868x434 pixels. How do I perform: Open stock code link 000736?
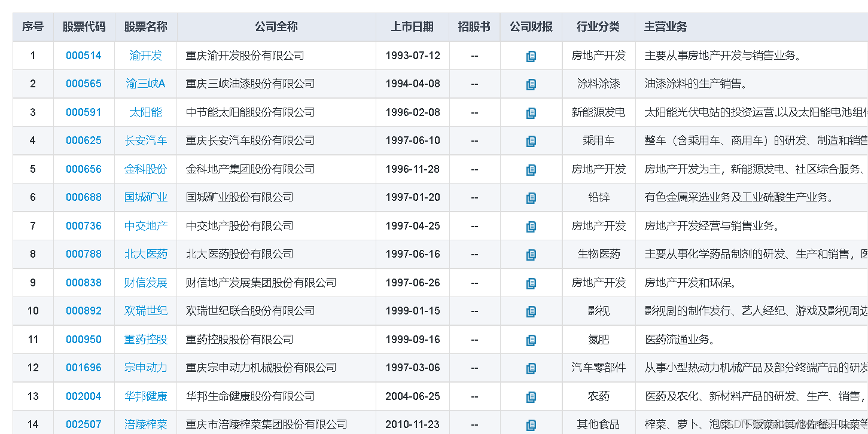pos(84,226)
